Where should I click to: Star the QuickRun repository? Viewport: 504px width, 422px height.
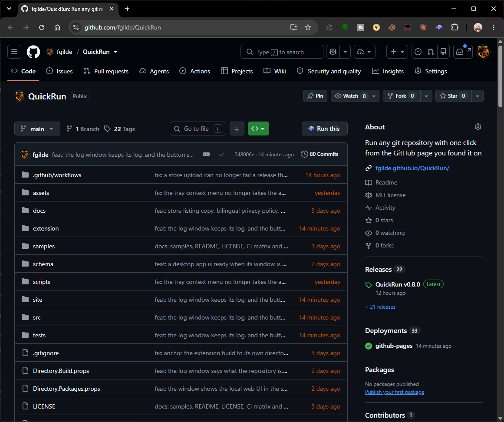pos(454,96)
